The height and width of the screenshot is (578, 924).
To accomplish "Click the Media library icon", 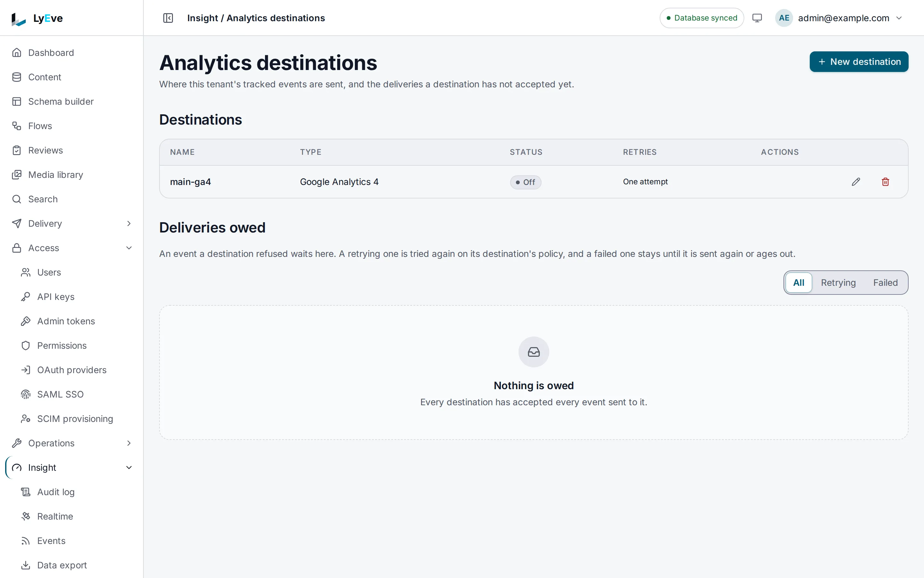I will coord(17,175).
